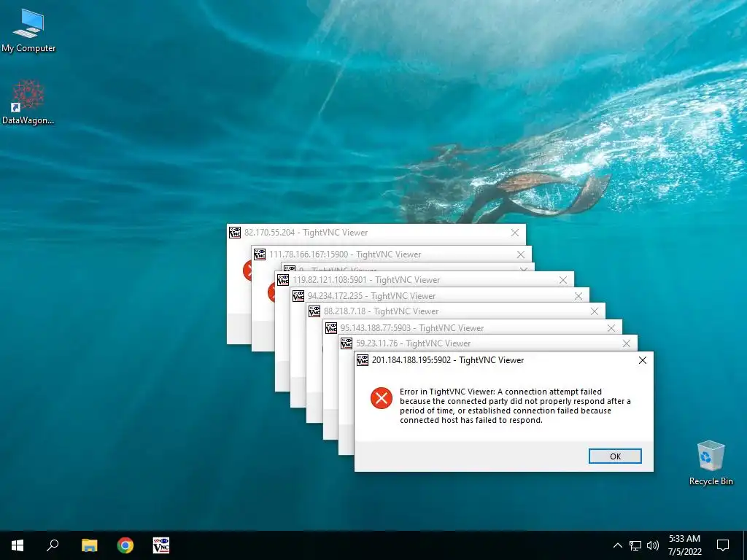Screen dimensions: 747x560
Task: Close the 59.23.11.76 TightVNC Viewer window
Action: (627, 343)
